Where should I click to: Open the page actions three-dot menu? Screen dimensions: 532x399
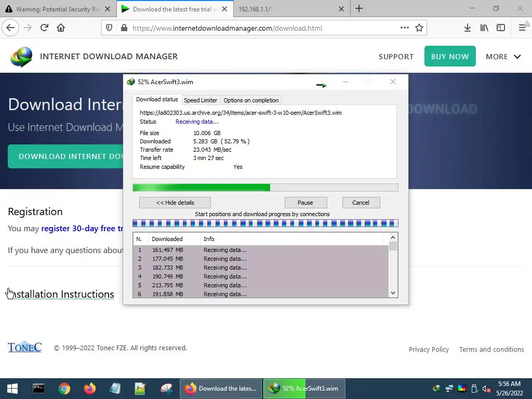click(x=404, y=28)
